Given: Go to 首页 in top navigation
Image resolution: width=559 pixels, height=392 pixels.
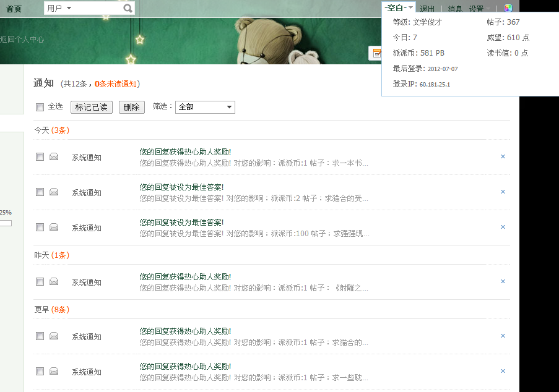Looking at the screenshot, I should point(14,9).
